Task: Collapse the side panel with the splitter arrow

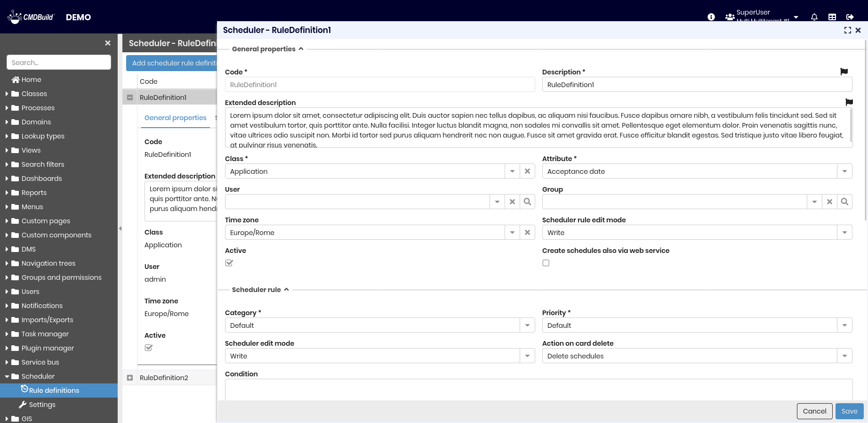Action: tap(120, 228)
